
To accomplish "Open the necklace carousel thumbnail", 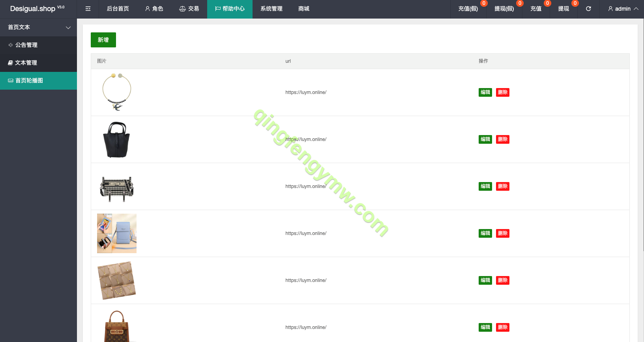I will pyautogui.click(x=117, y=92).
